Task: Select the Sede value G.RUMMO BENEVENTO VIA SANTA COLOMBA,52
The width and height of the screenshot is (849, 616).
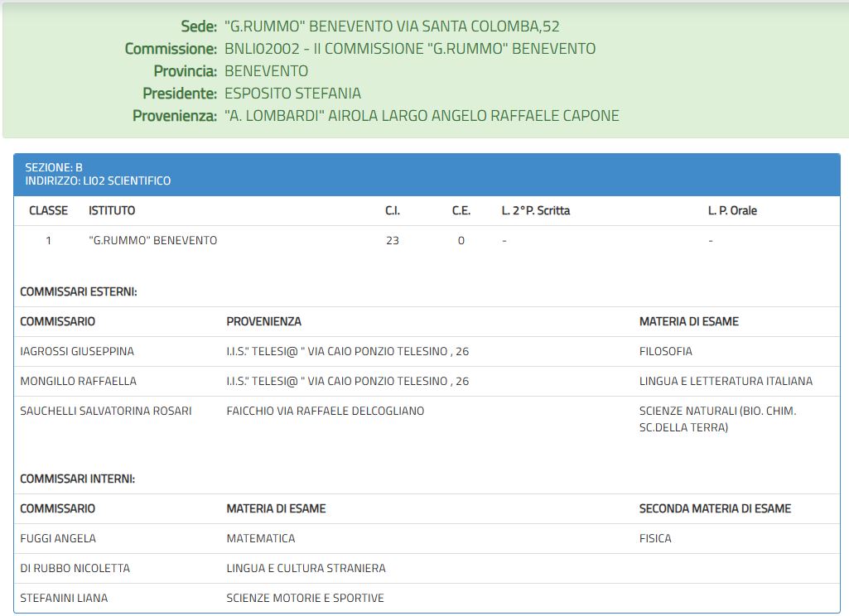Action: [392, 26]
